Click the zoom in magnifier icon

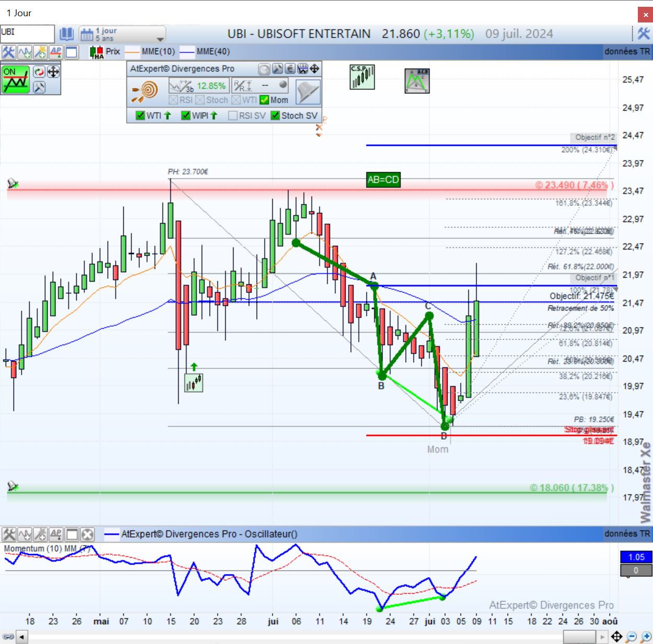pyautogui.click(x=646, y=636)
